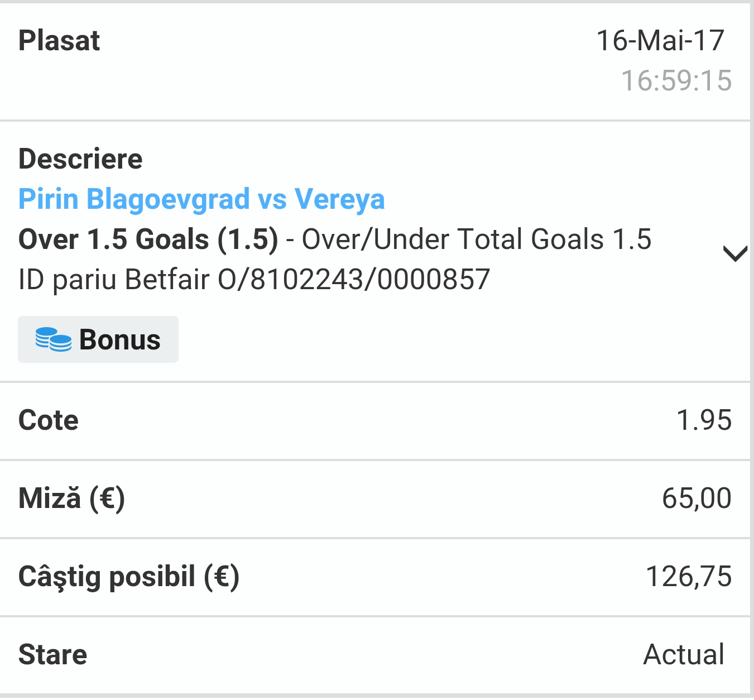Click the Actual status value
The image size is (754, 700).
[x=684, y=655]
